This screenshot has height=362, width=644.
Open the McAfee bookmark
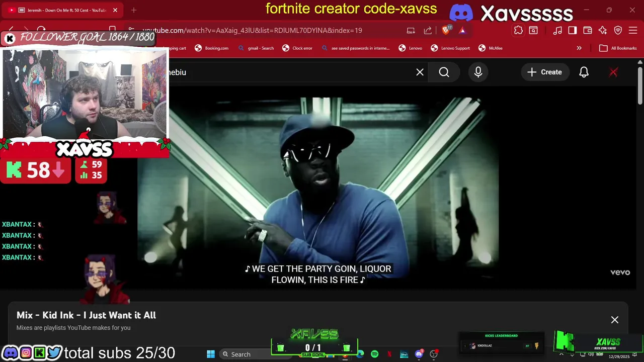[x=490, y=48]
